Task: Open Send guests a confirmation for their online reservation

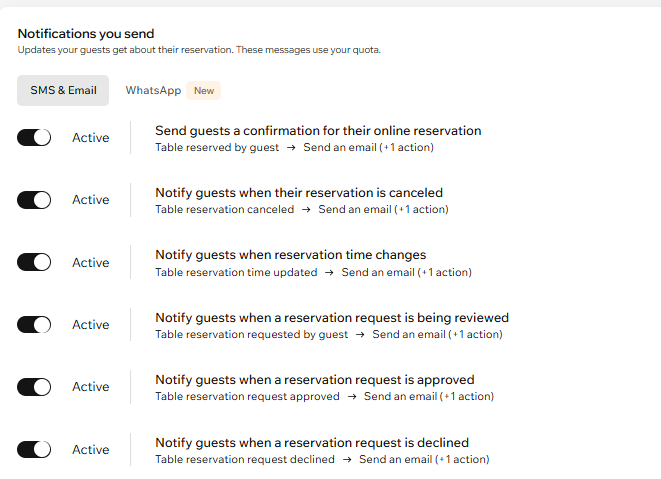Action: point(318,131)
